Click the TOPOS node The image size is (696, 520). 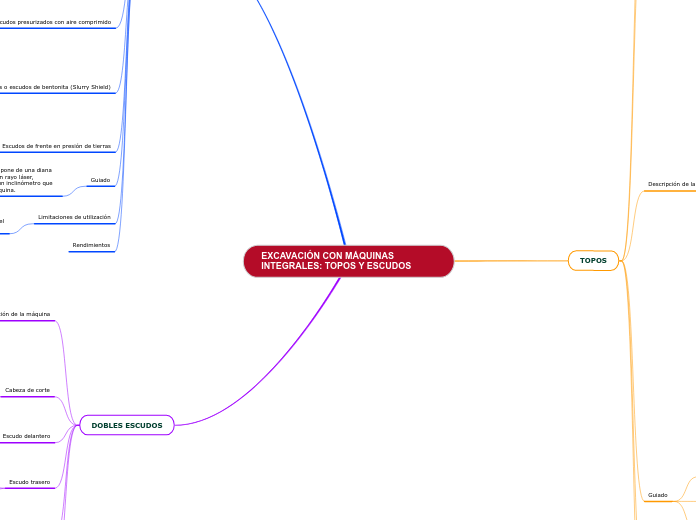coord(593,261)
